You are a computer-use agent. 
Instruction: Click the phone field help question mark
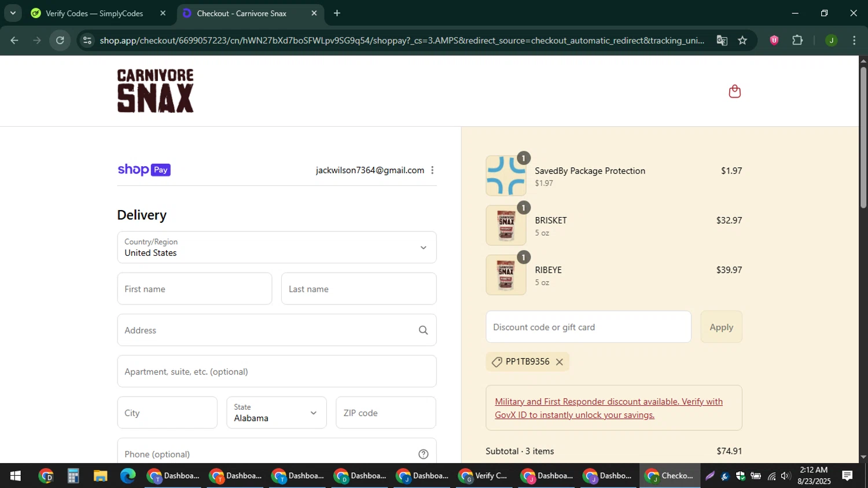click(423, 454)
